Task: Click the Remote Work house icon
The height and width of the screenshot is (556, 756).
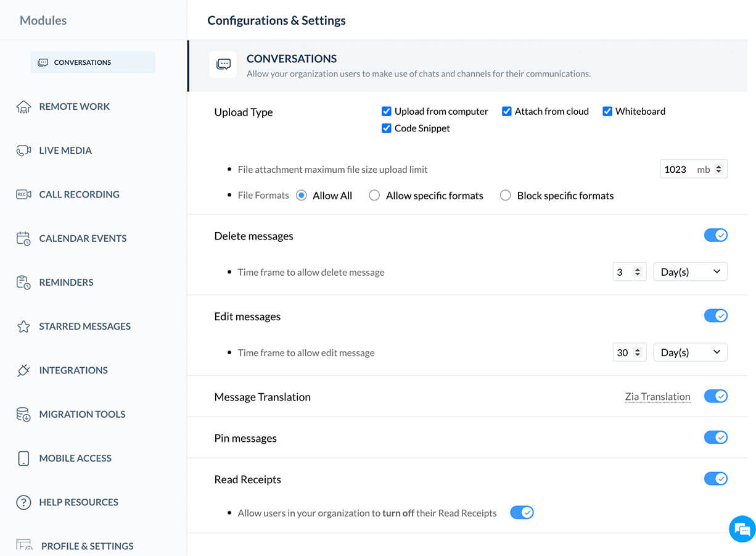Action: tap(23, 107)
